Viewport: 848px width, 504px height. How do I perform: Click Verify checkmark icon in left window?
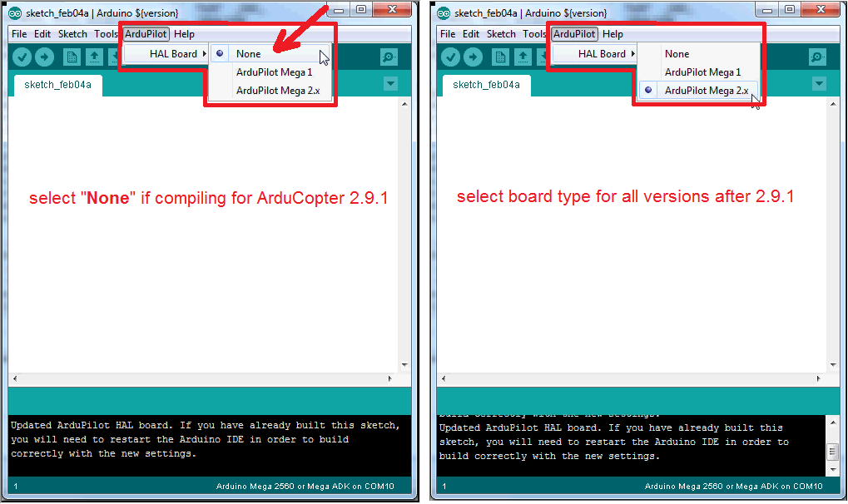[22, 57]
